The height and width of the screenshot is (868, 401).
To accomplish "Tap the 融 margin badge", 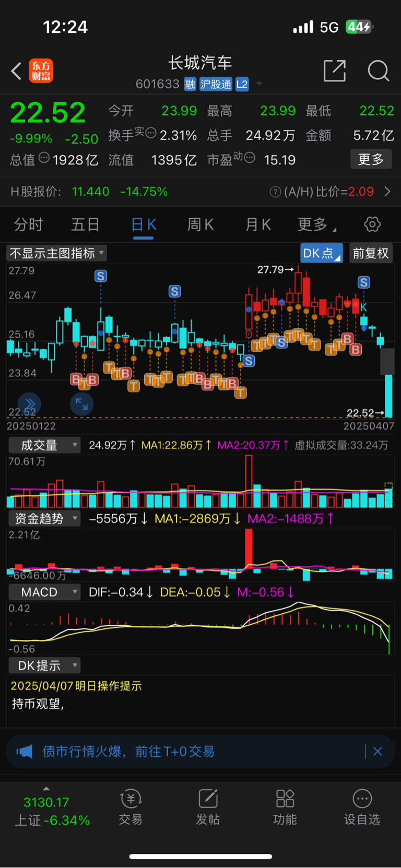I will [190, 84].
